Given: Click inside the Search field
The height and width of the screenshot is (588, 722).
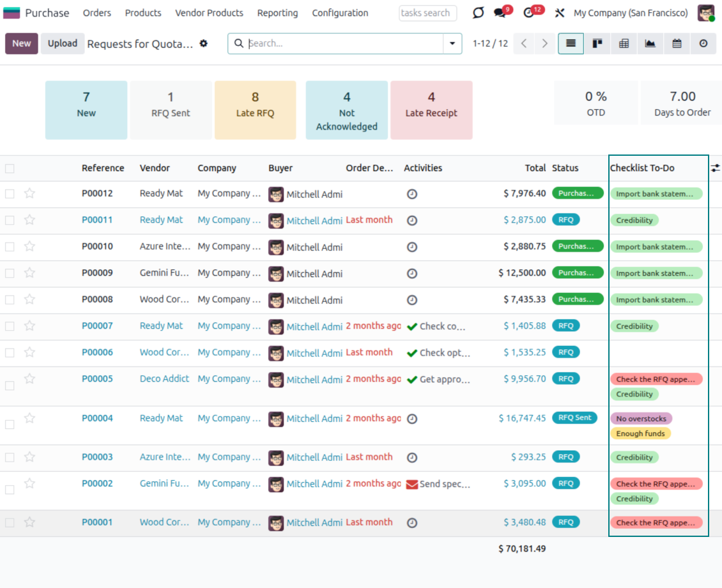Looking at the screenshot, I should pyautogui.click(x=319, y=43).
